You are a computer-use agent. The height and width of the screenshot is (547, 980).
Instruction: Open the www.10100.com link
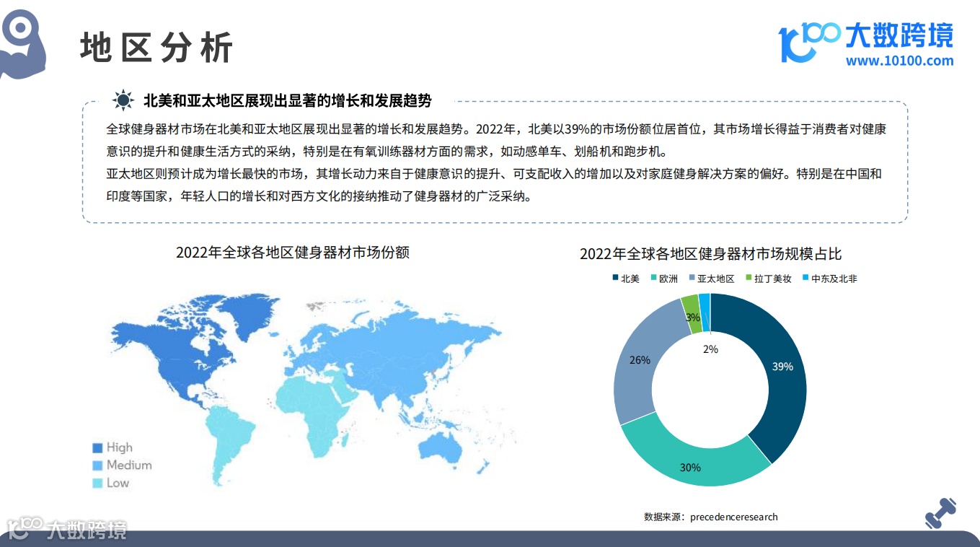[899, 61]
